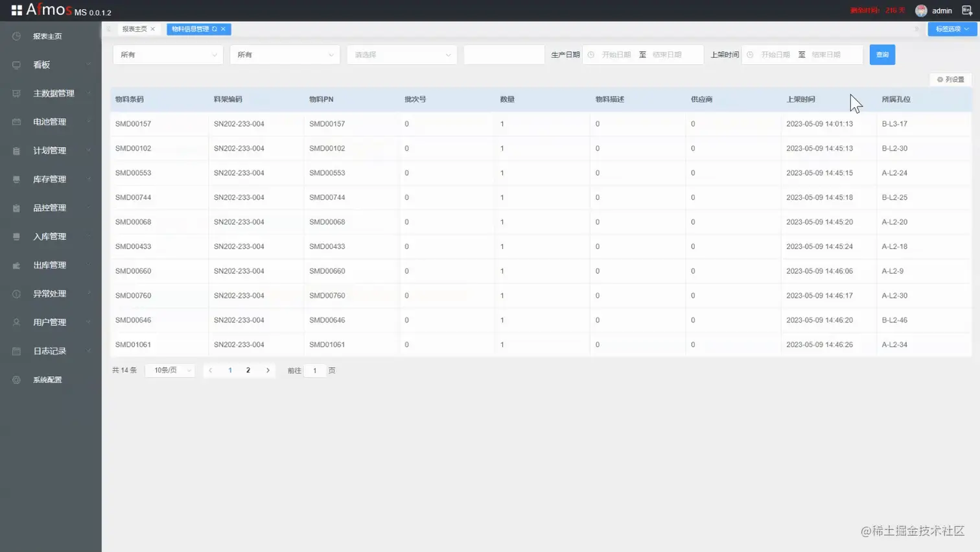Click the 品控管理 sidebar icon
The width and height of the screenshot is (980, 552).
(16, 208)
